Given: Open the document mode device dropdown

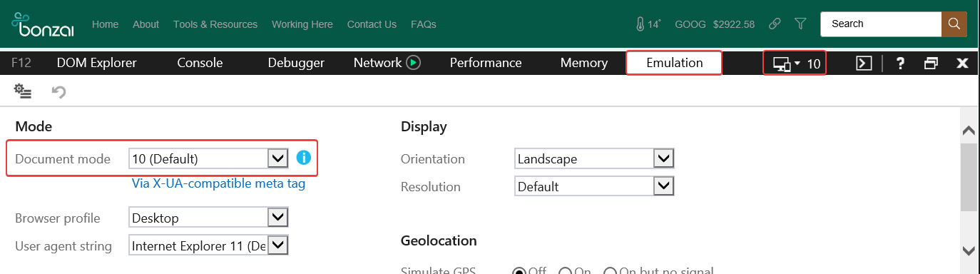Looking at the screenshot, I should click(x=795, y=64).
